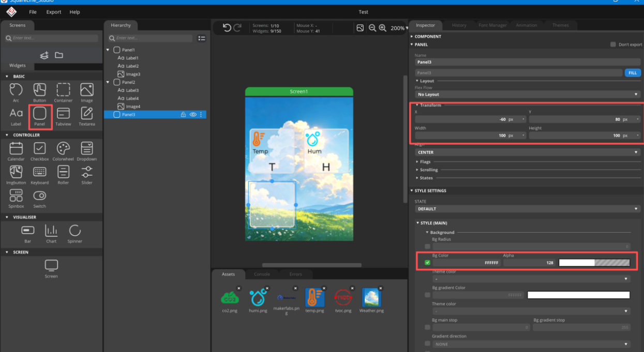Add a Tabview widget
Viewport: 644px width, 352px height.
click(63, 117)
